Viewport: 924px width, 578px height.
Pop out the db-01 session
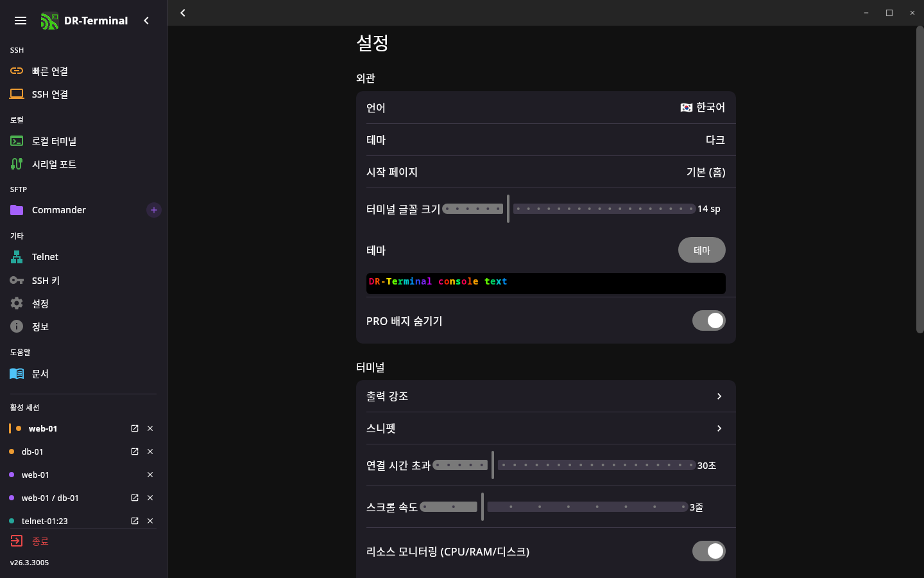135,451
